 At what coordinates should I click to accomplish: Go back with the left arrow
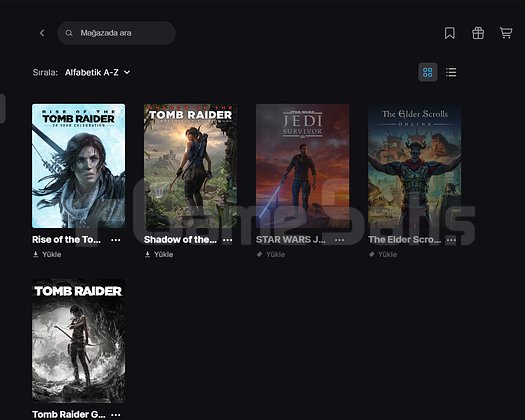click(x=42, y=33)
